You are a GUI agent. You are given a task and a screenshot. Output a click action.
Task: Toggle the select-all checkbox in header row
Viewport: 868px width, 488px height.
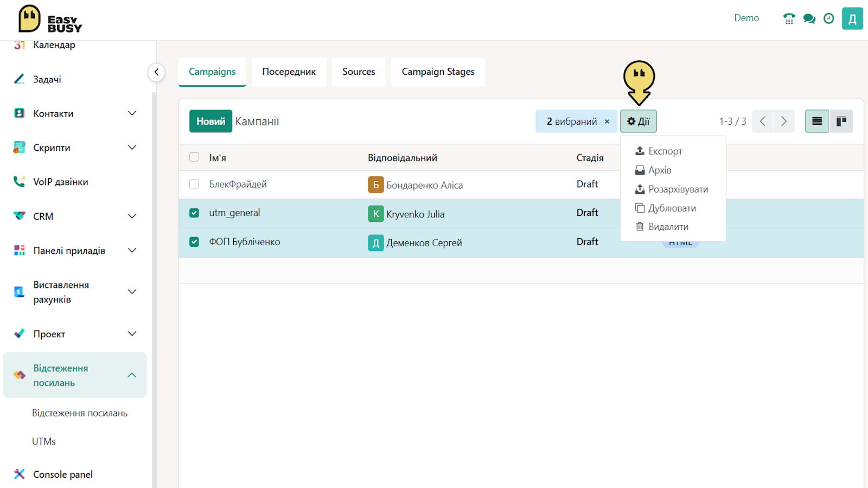pyautogui.click(x=194, y=157)
